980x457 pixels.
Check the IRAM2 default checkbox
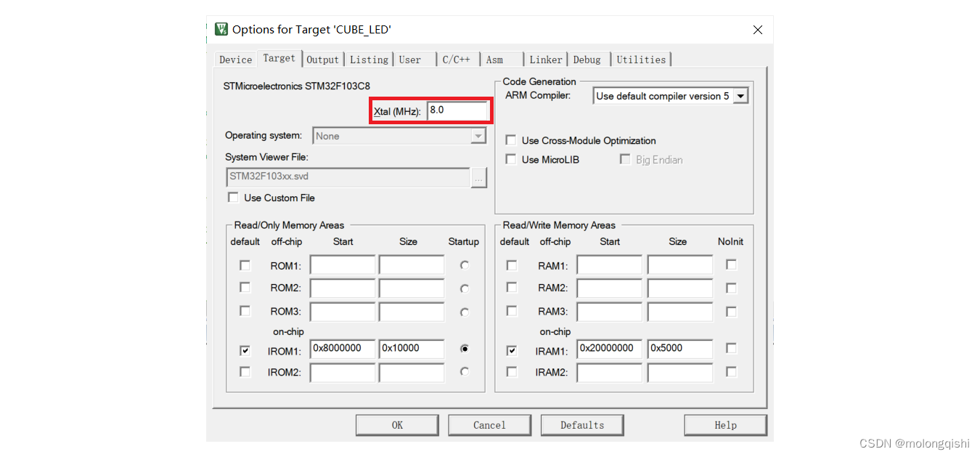point(512,372)
